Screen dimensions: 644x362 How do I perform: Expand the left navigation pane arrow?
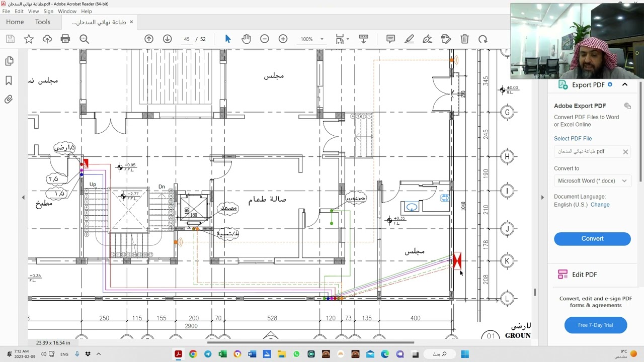coord(23,197)
